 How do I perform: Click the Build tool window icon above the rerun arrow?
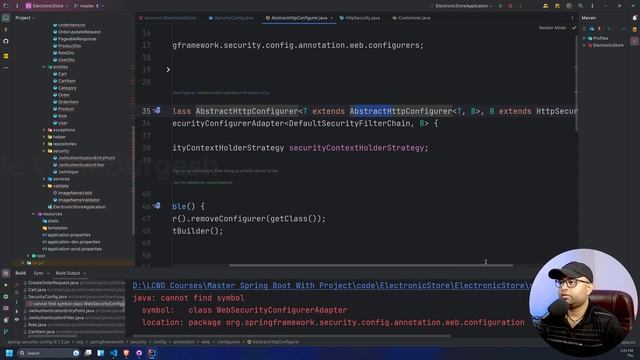point(6,273)
